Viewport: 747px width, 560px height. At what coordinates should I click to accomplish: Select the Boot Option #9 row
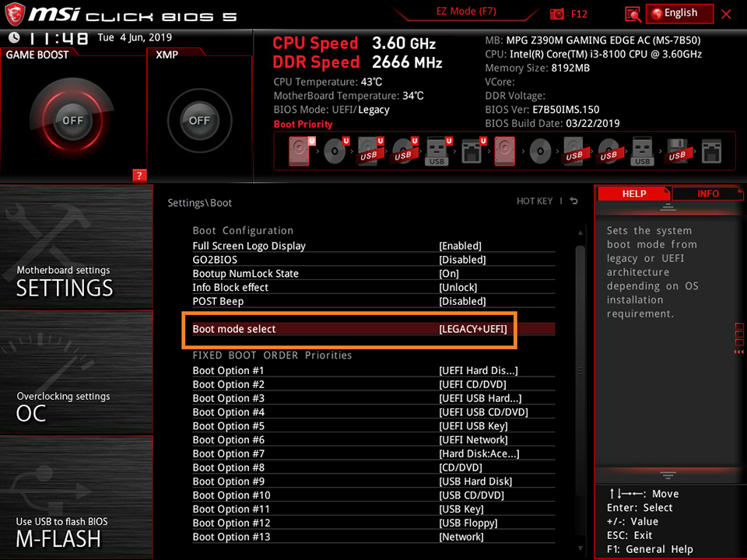click(373, 481)
